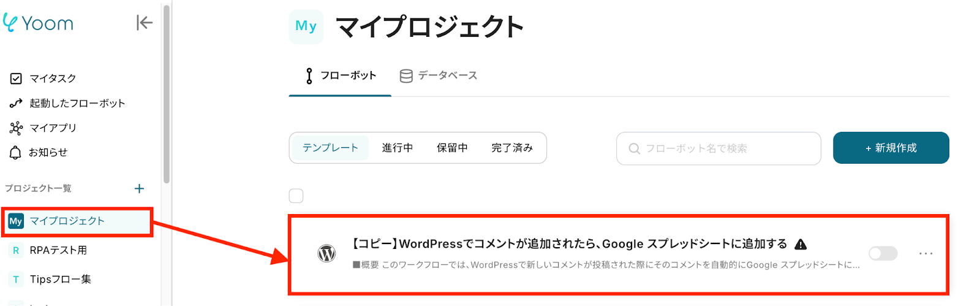Click the search magnifier icon

click(635, 148)
